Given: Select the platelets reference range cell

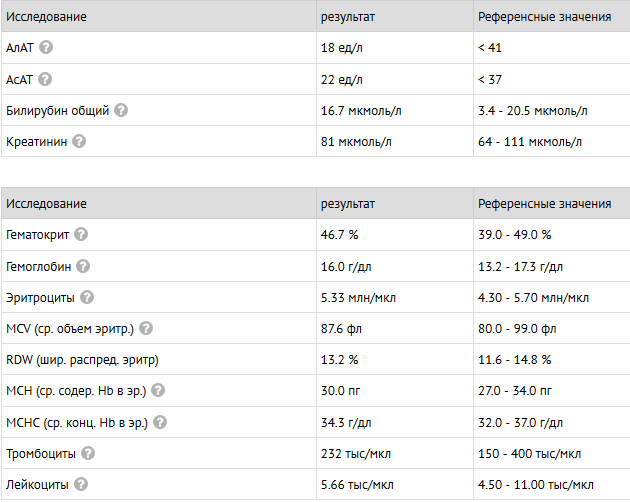Looking at the screenshot, I should pyautogui.click(x=529, y=453).
